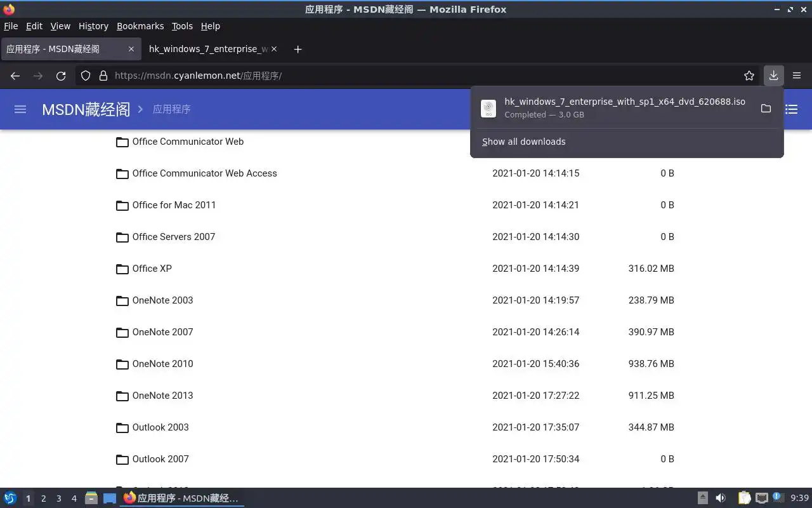This screenshot has height=508, width=812.
Task: Open the Bookmarks menu
Action: tap(140, 26)
